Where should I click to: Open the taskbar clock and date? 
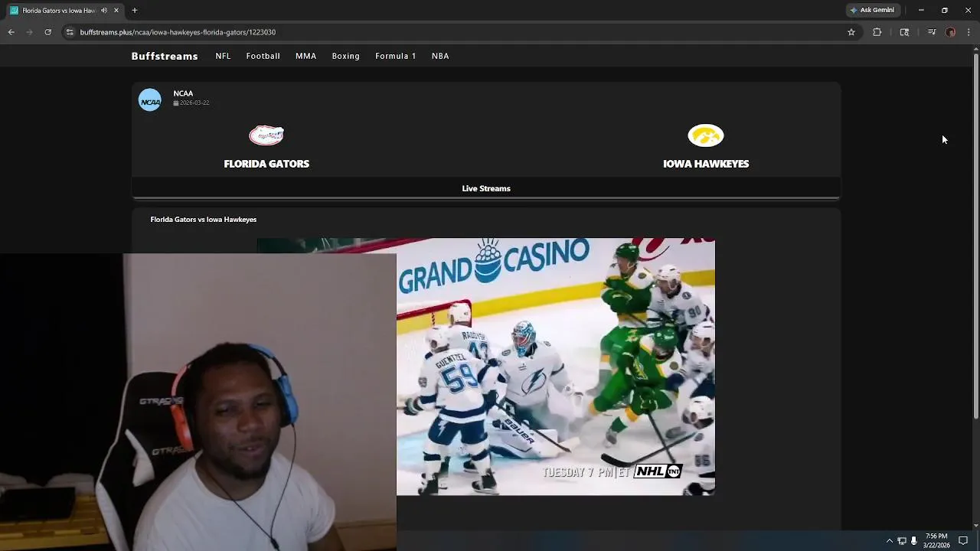point(936,540)
